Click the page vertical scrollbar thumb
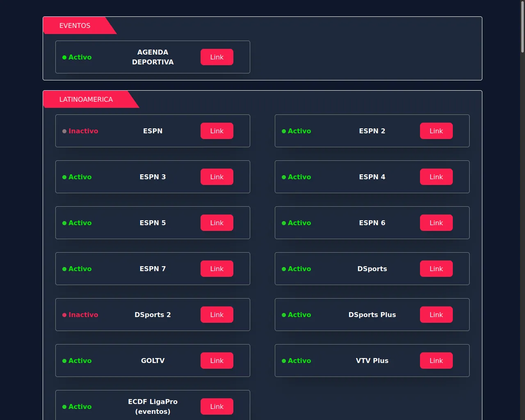 coord(523,27)
